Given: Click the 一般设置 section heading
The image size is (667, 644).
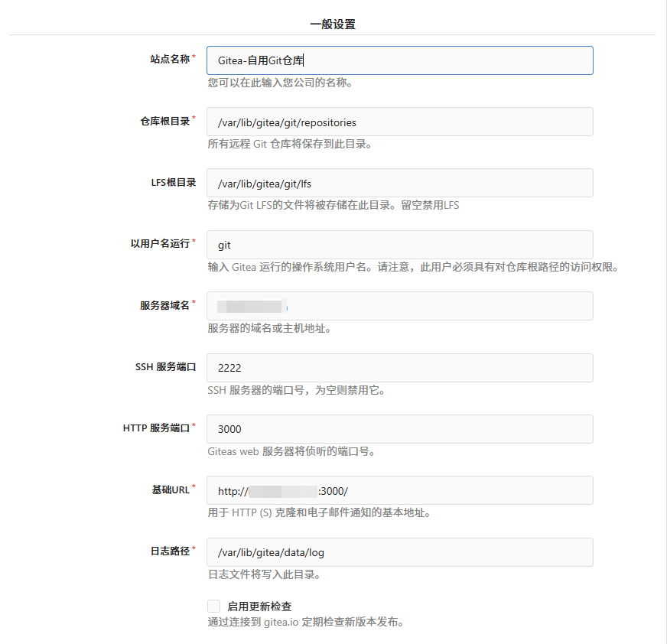Looking at the screenshot, I should [x=333, y=24].
